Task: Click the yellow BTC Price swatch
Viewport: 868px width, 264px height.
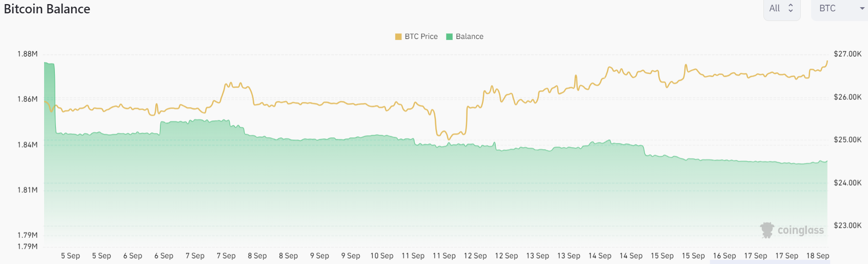Action: click(398, 36)
